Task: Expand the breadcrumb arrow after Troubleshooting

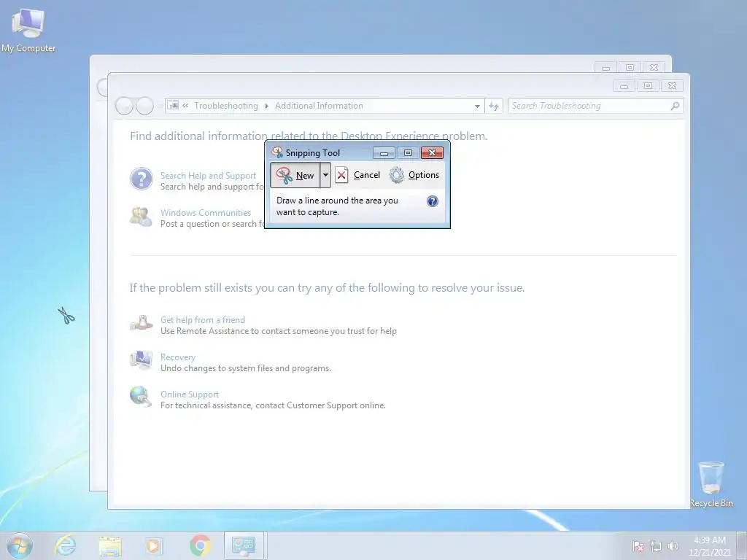Action: (266, 106)
